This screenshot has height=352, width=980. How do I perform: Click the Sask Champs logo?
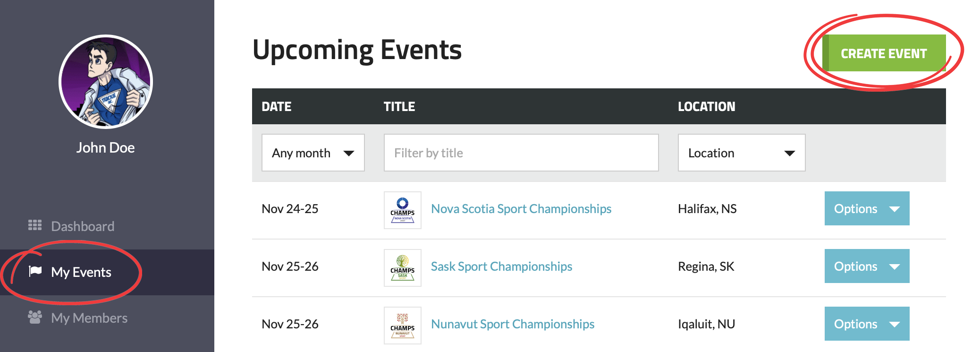point(402,268)
